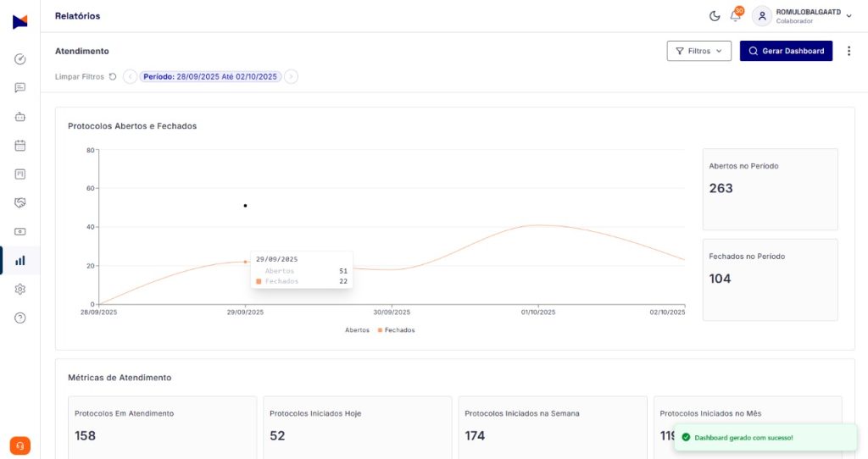This screenshot has width=868, height=459.
Task: Open the Filtros dropdown
Action: tap(698, 51)
